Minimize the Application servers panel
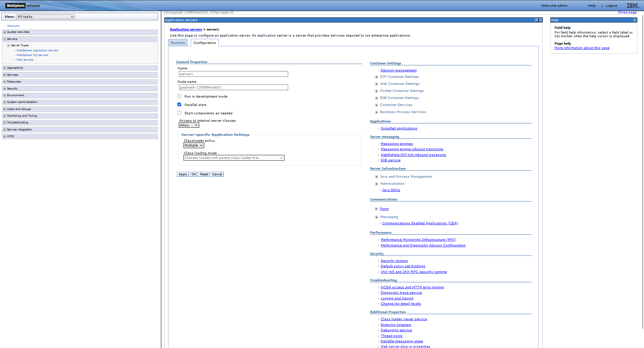 [540, 20]
